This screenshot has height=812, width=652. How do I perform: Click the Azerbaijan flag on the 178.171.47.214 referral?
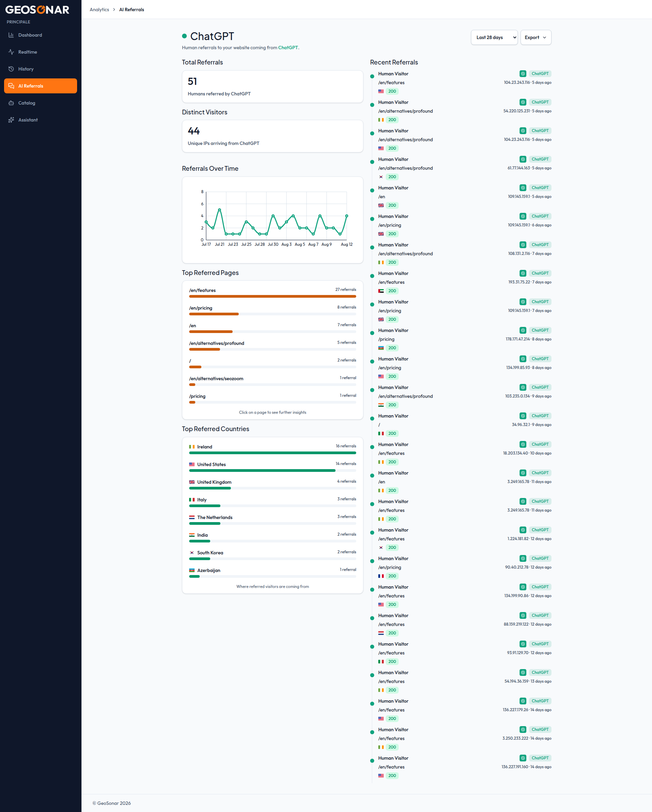381,348
